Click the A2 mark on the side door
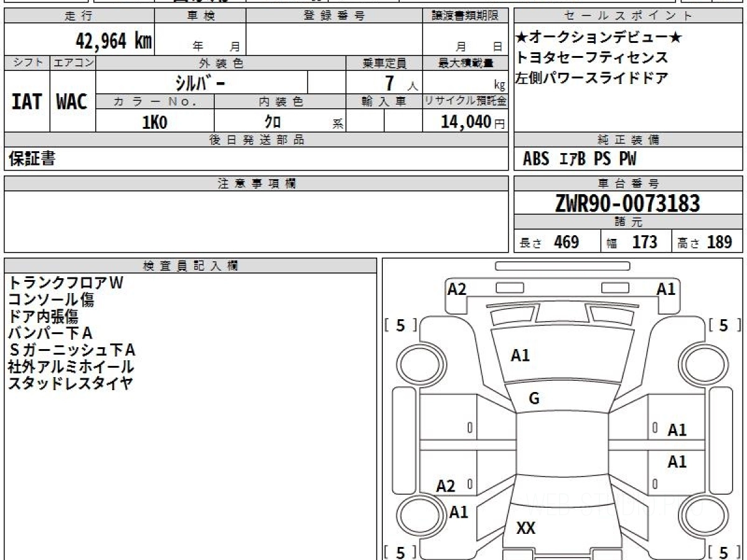Image resolution: width=747 pixels, height=560 pixels. tap(446, 486)
